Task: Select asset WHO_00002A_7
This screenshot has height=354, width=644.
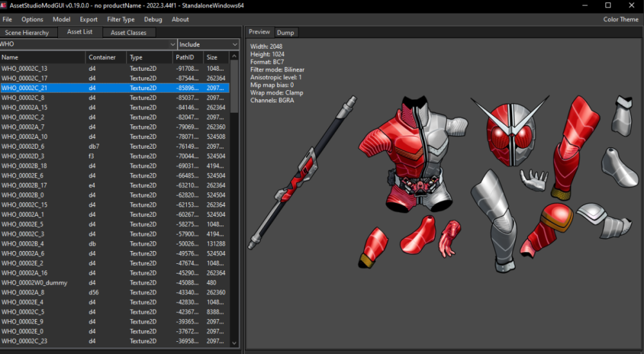Action: pyautogui.click(x=115, y=127)
